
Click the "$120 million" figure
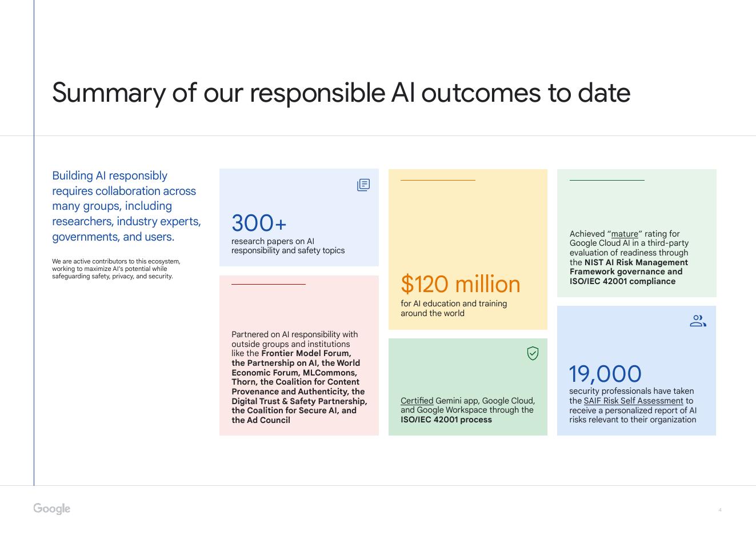pyautogui.click(x=461, y=284)
